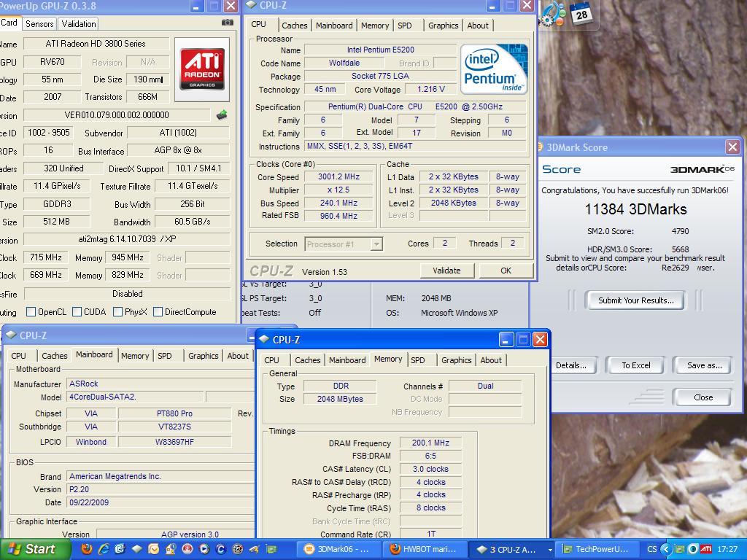
Task: Click the Validate button in CPU-Z
Action: coord(447,271)
